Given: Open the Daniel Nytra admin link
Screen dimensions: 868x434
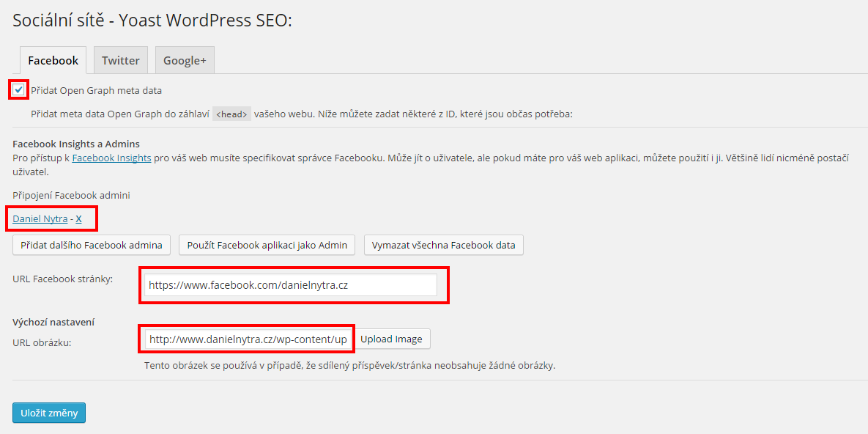Looking at the screenshot, I should pos(40,218).
